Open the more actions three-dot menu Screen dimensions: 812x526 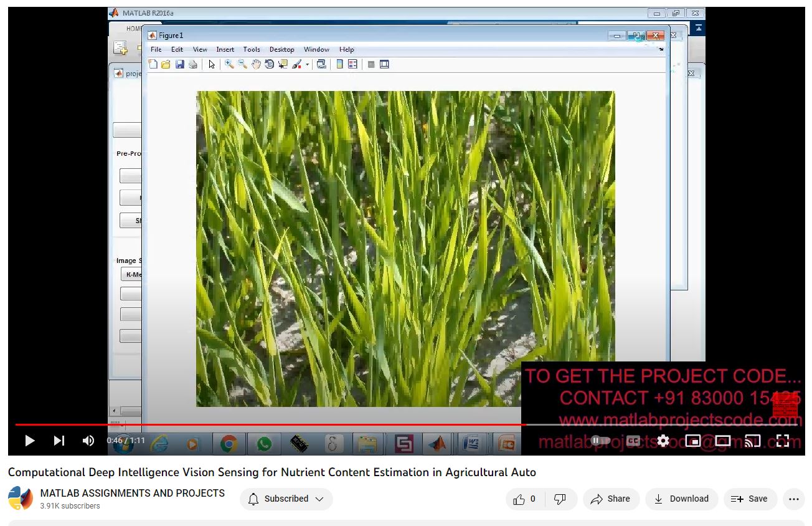click(x=793, y=499)
